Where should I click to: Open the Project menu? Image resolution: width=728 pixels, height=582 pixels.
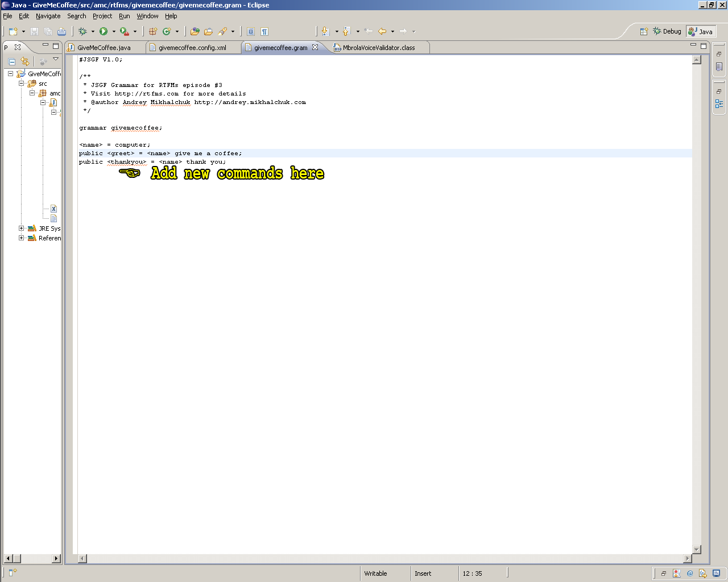(102, 16)
